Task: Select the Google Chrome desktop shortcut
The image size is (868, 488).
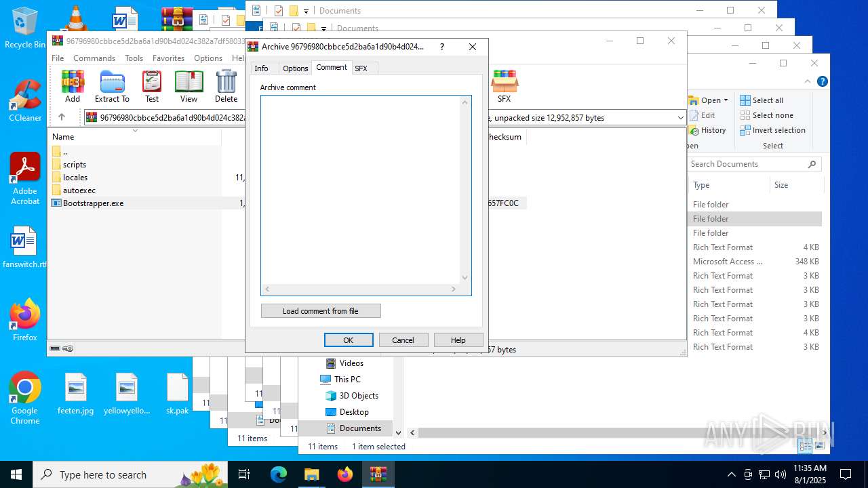Action: point(25,398)
